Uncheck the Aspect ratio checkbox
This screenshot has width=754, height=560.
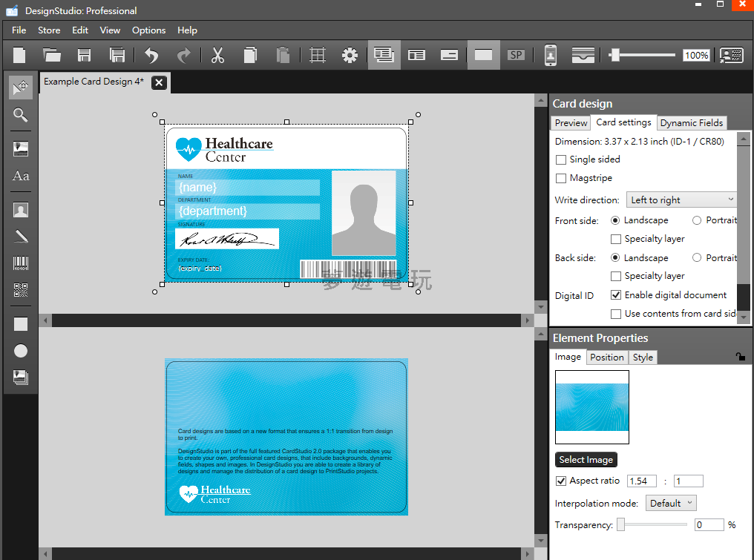click(x=561, y=481)
